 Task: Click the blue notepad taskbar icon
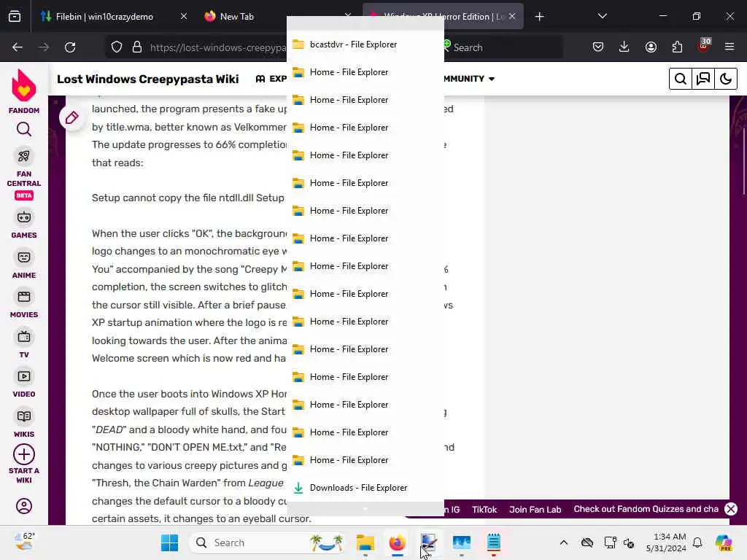pyautogui.click(x=494, y=542)
